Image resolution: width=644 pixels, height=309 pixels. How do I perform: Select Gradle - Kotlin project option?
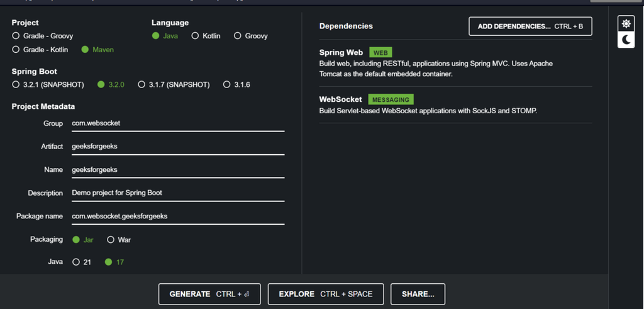point(16,49)
